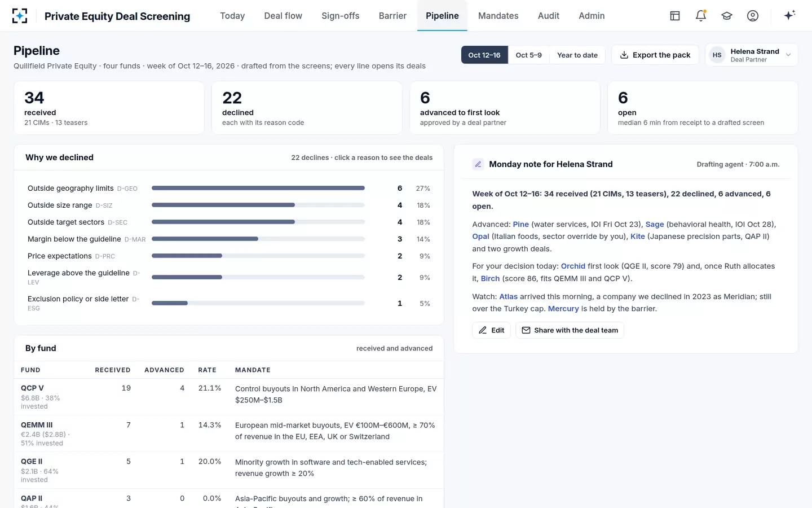Viewport: 812px width, 508px height.
Task: Click the Private Equity Deal Screening logo icon
Action: 20,16
